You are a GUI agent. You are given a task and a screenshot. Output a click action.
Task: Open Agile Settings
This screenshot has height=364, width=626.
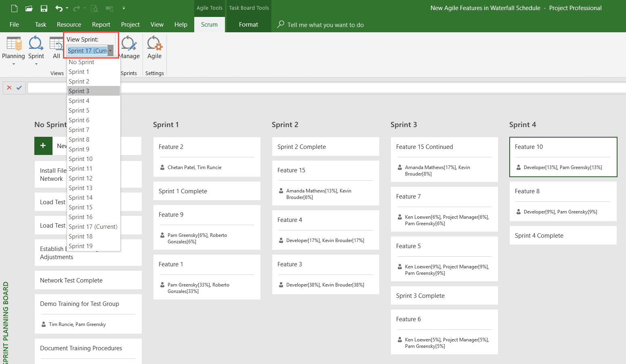[154, 48]
